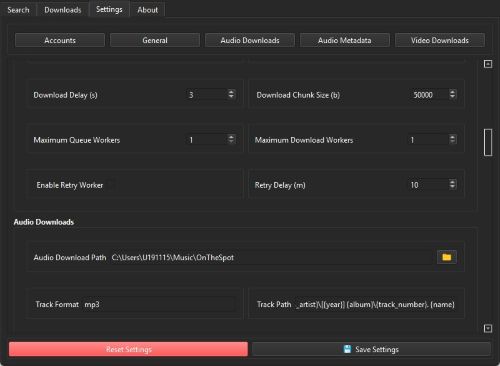500x366 pixels.
Task: Decrease the Download Delay (s) value
Action: (x=231, y=97)
